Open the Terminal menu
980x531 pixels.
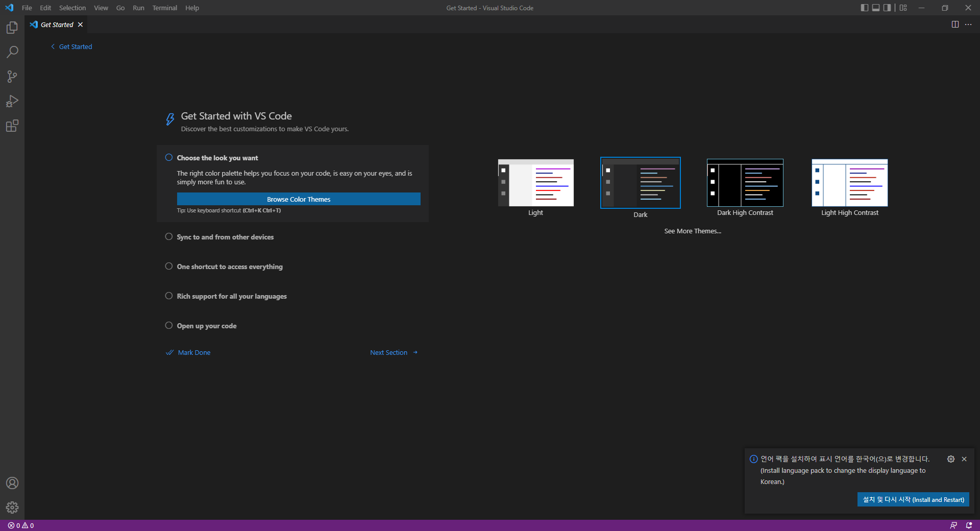[x=165, y=8]
